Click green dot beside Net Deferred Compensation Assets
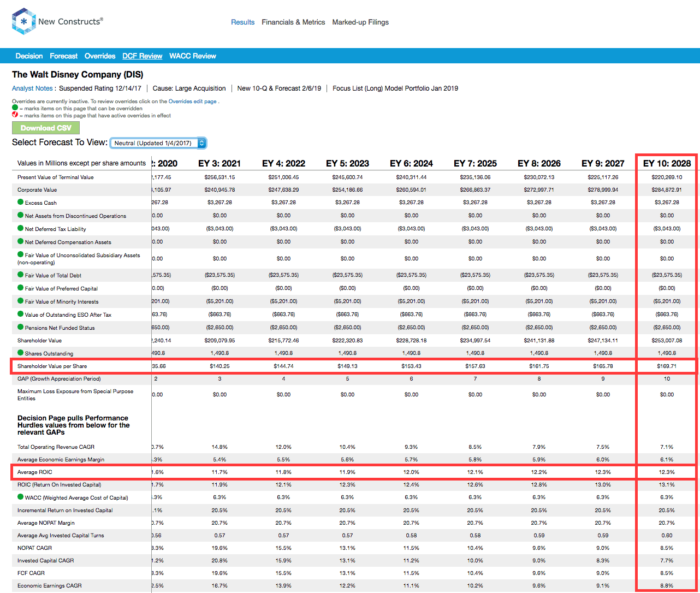The image size is (700, 593). (21, 241)
